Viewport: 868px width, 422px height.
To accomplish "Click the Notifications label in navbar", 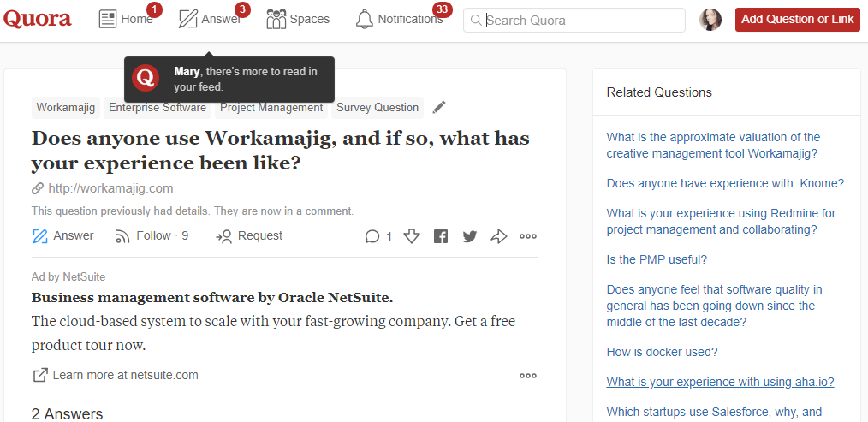I will point(410,20).
